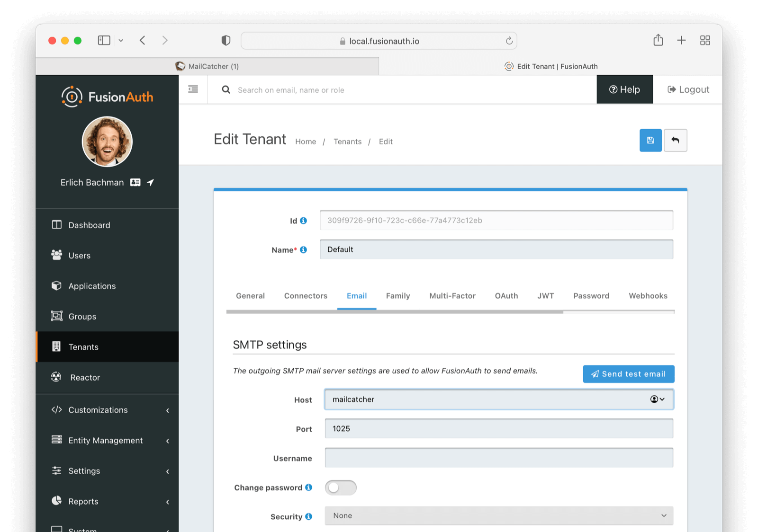Click the Name field containing Default
The height and width of the screenshot is (532, 758).
coord(496,249)
